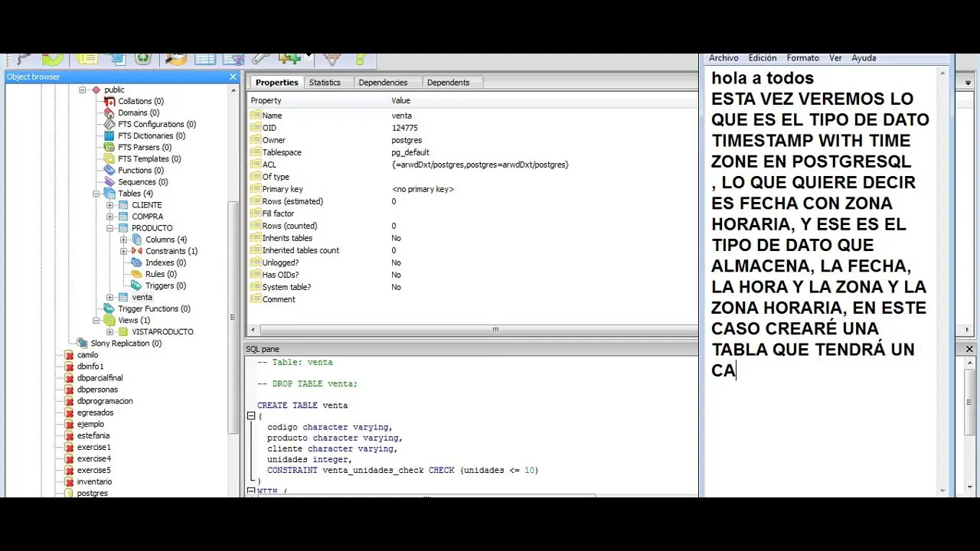
Task: Click the Indexes node icon
Action: click(x=137, y=262)
